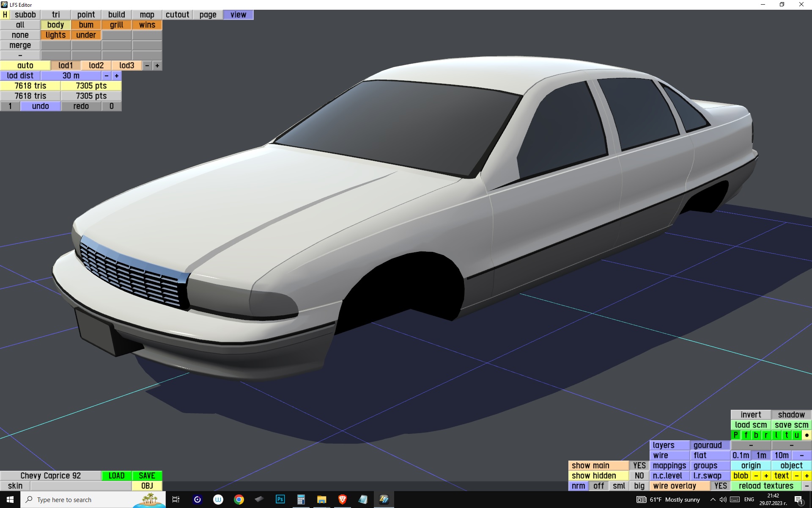Decrease blob size with minus button

pyautogui.click(x=756, y=475)
